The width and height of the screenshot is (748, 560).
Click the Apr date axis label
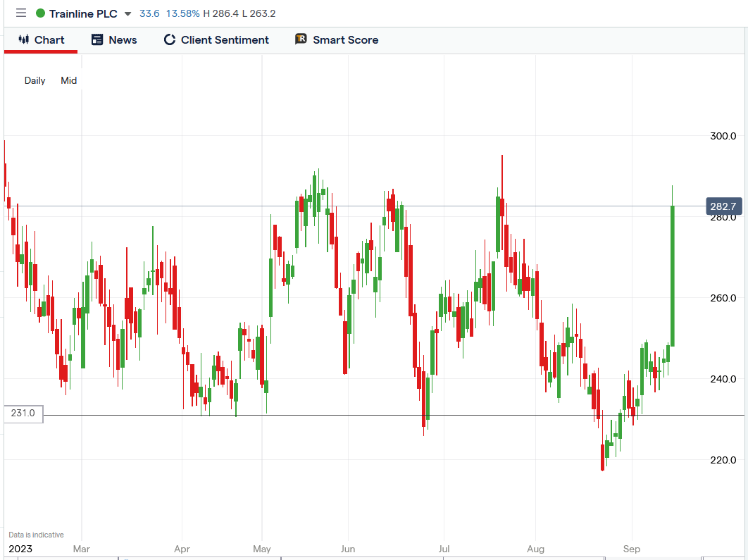tap(182, 549)
